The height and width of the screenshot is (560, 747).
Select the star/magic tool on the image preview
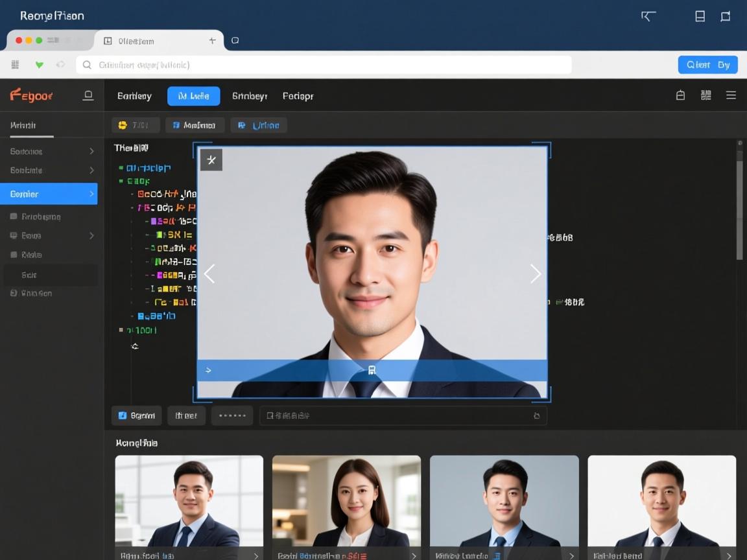(x=211, y=159)
